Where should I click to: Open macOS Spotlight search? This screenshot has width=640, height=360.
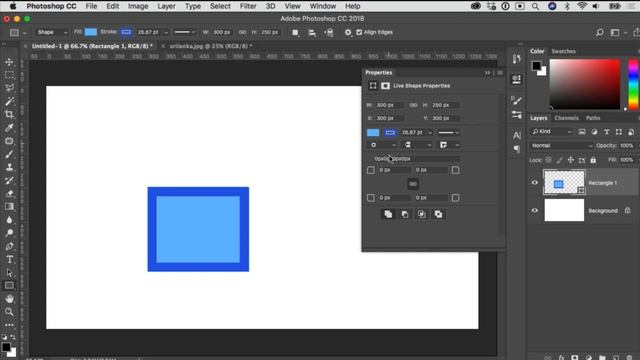(x=535, y=6)
